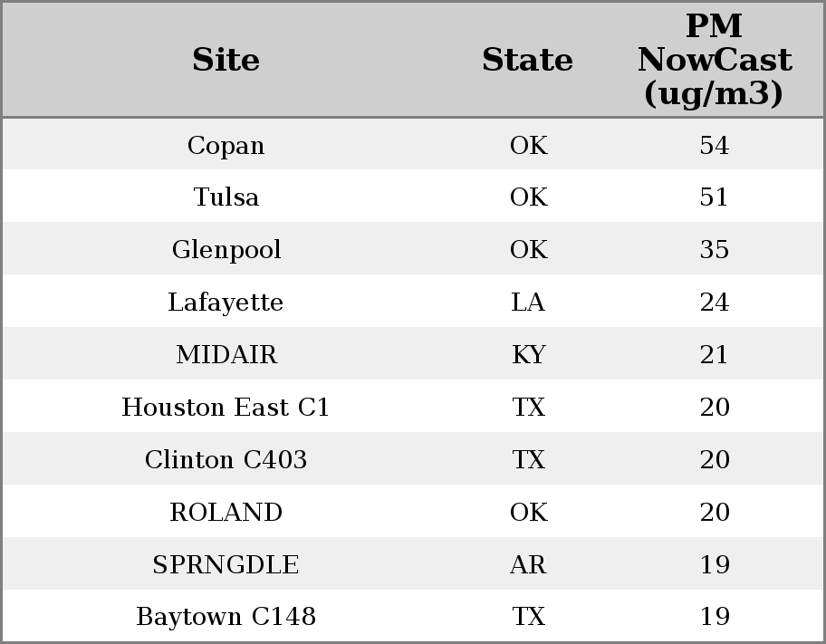
Task: Select Lafayette's NowCast value 24
Action: click(714, 303)
